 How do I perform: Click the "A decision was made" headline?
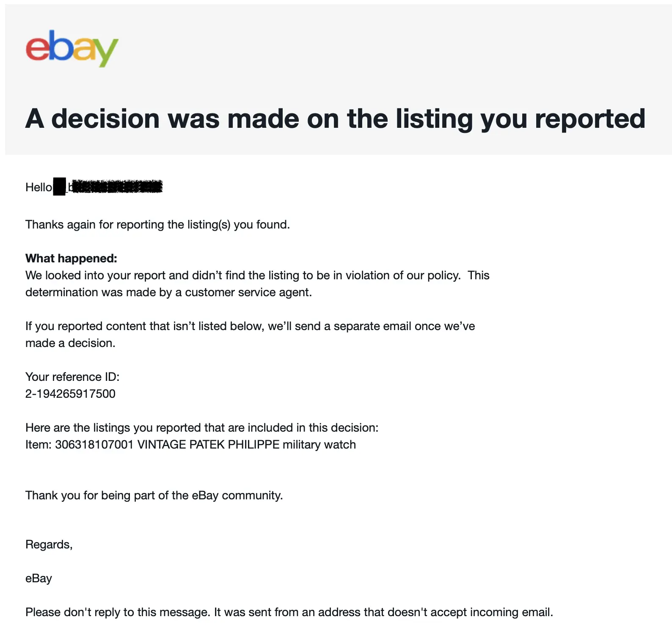pyautogui.click(x=335, y=118)
